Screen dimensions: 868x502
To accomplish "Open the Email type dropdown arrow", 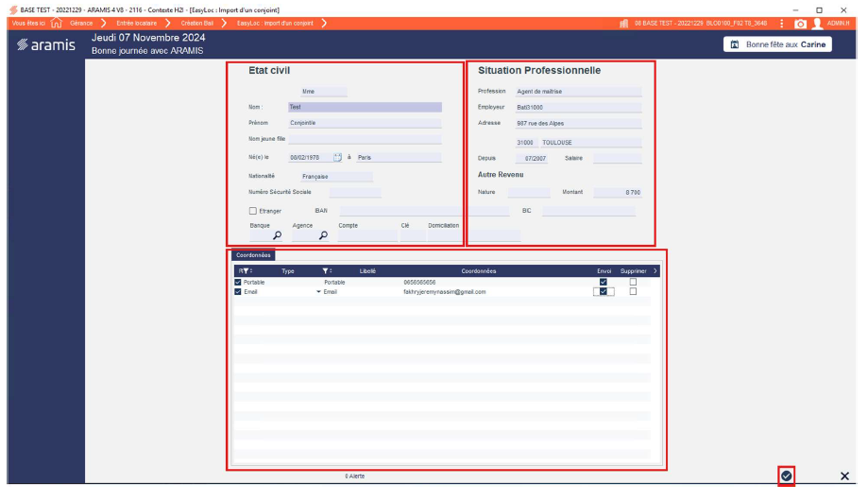I will pos(318,292).
